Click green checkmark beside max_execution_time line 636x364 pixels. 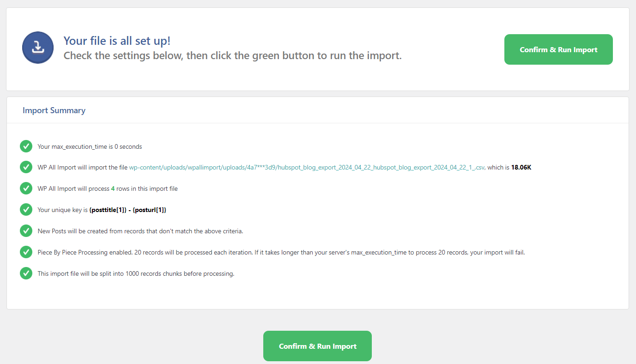(x=26, y=146)
